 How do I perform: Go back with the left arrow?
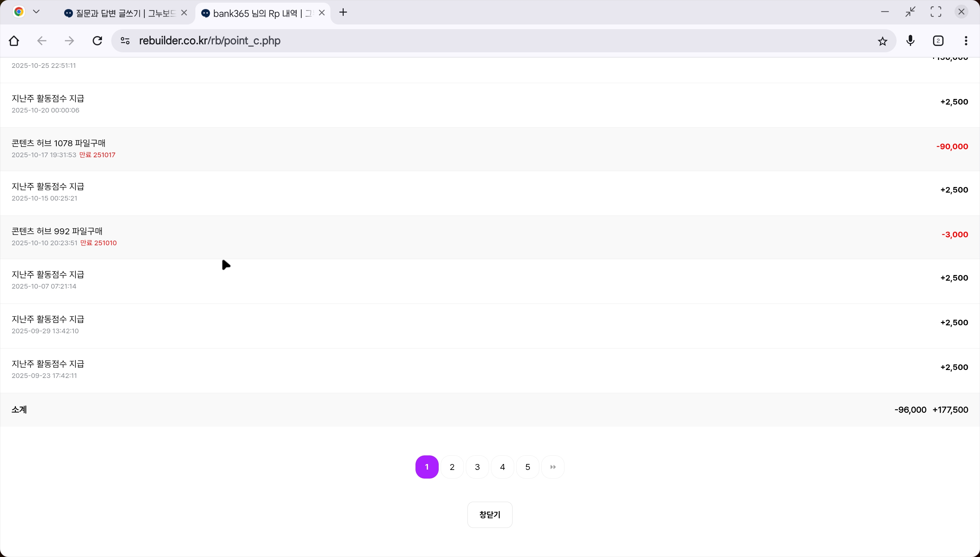point(42,41)
